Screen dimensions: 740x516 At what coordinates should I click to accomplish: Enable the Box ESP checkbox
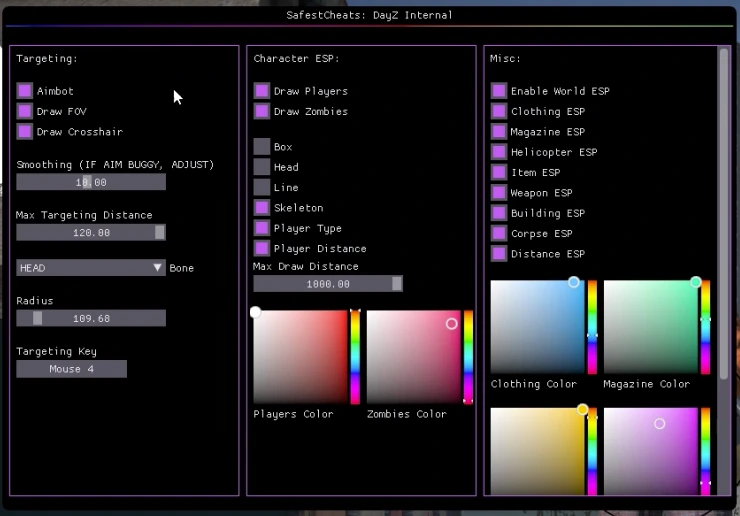pos(262,146)
